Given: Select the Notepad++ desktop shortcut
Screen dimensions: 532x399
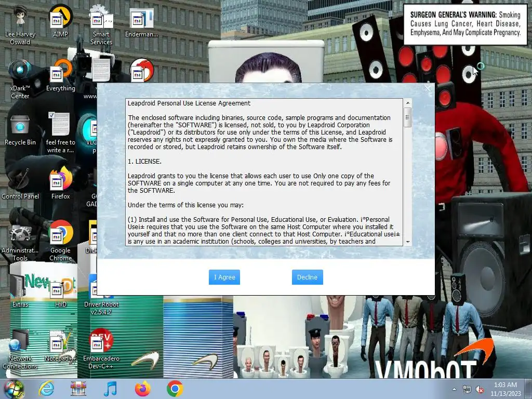Looking at the screenshot, I should [x=60, y=347].
